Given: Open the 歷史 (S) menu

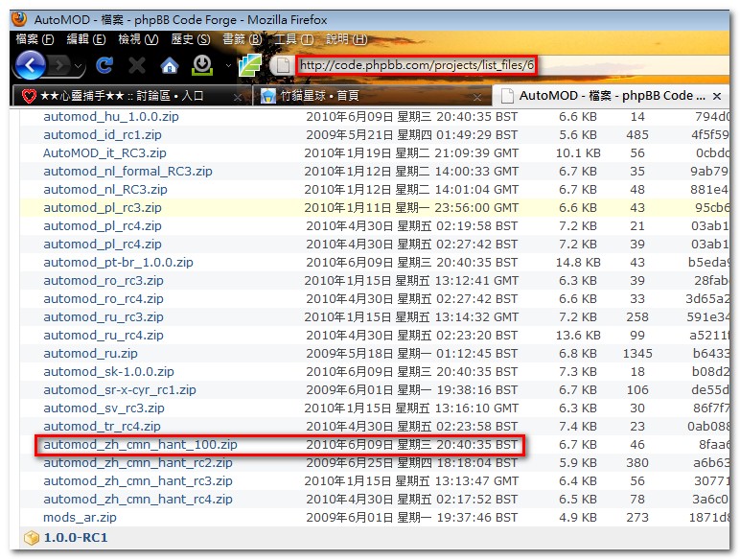Looking at the screenshot, I should 190,39.
